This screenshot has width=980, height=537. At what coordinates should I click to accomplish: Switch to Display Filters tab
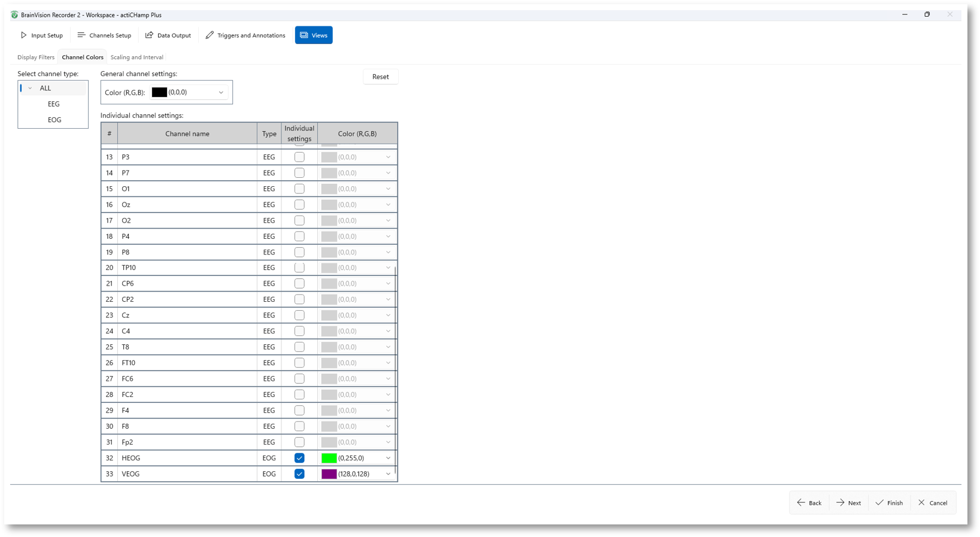tap(36, 57)
